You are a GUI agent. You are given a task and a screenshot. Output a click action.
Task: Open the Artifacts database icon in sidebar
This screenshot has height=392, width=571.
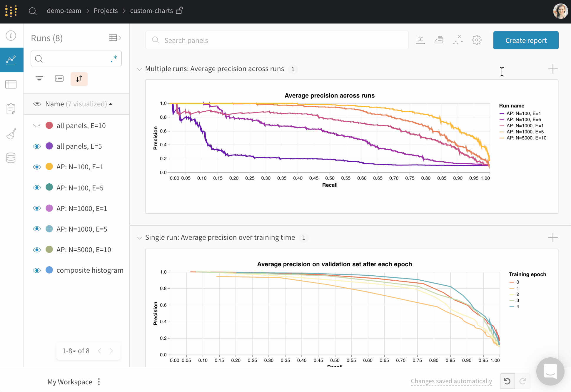pos(11,158)
